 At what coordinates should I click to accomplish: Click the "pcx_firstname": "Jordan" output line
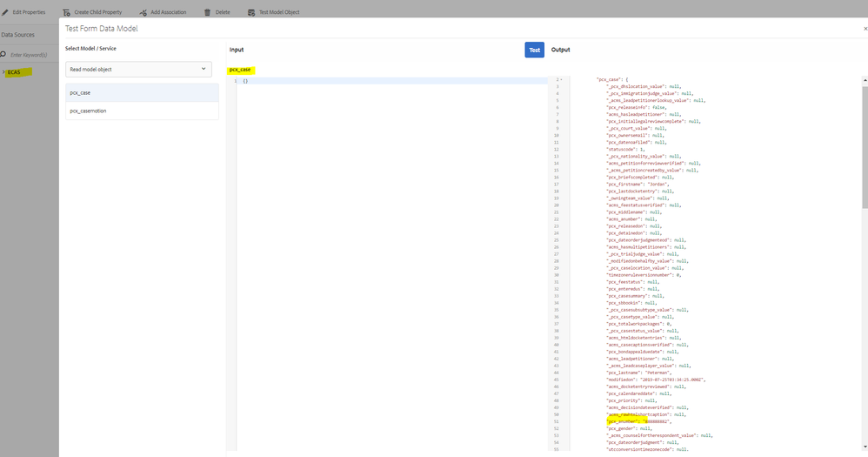[638, 185]
